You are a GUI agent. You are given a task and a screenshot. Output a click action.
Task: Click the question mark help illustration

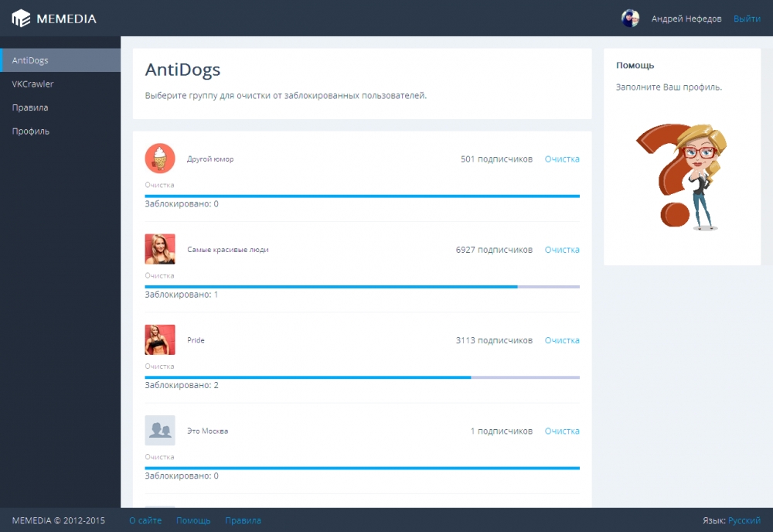681,176
